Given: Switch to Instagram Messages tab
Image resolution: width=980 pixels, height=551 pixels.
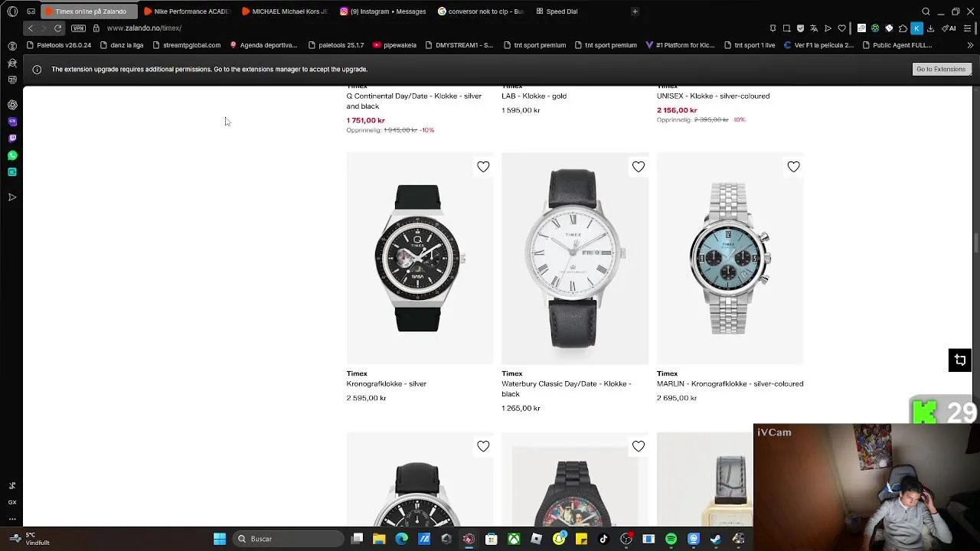Looking at the screenshot, I should 383,11.
